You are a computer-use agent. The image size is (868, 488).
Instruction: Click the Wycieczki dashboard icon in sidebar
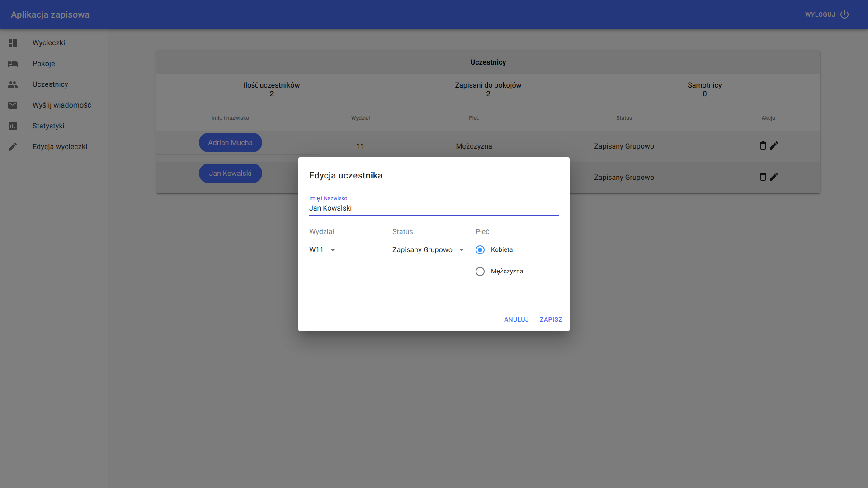pos(13,43)
